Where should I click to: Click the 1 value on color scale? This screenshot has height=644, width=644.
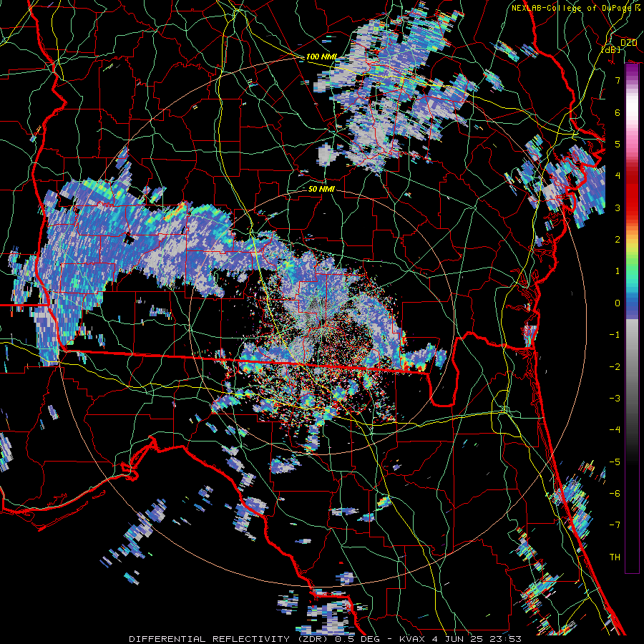(x=618, y=271)
